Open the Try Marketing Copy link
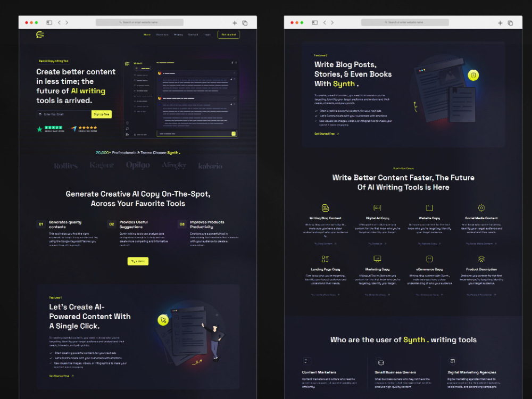Image resolution: width=532 pixels, height=399 pixels. click(x=377, y=295)
